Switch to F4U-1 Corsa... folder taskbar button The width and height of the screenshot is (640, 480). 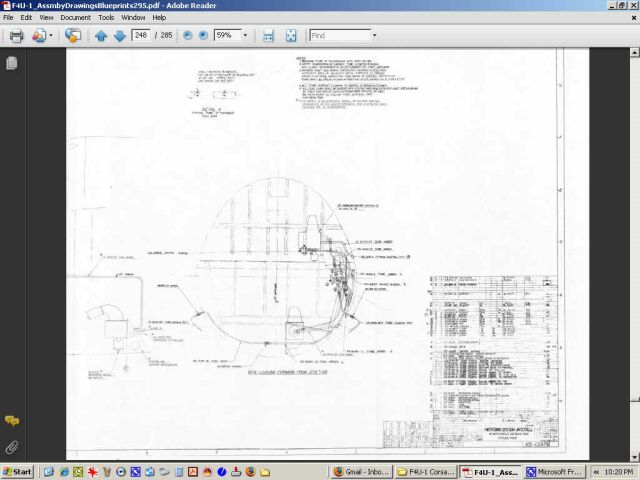coord(426,472)
